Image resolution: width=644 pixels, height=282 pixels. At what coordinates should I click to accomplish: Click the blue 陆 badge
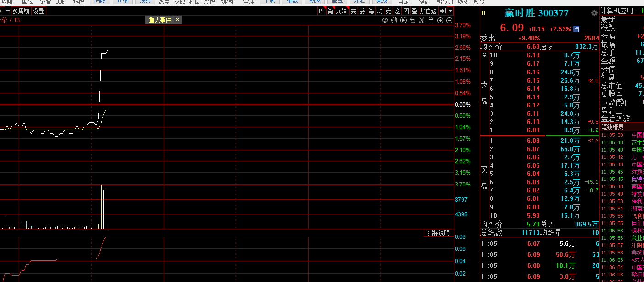pyautogui.click(x=576, y=28)
